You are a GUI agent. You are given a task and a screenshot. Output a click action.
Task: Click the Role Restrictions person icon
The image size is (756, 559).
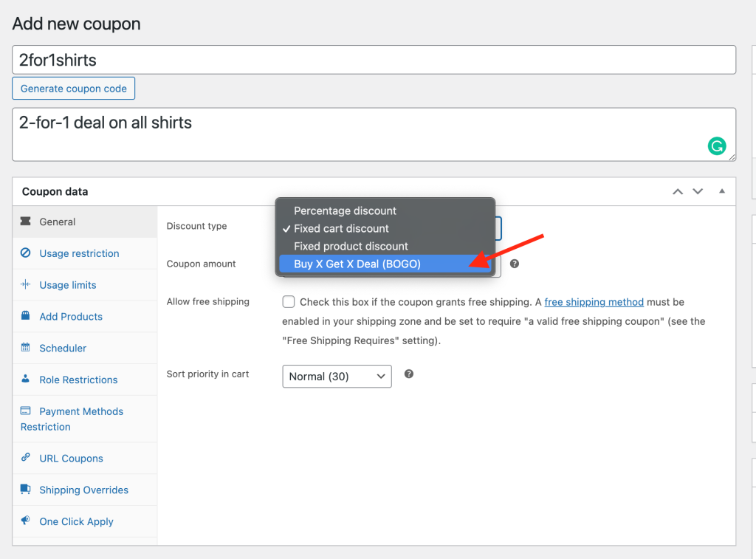coord(26,379)
